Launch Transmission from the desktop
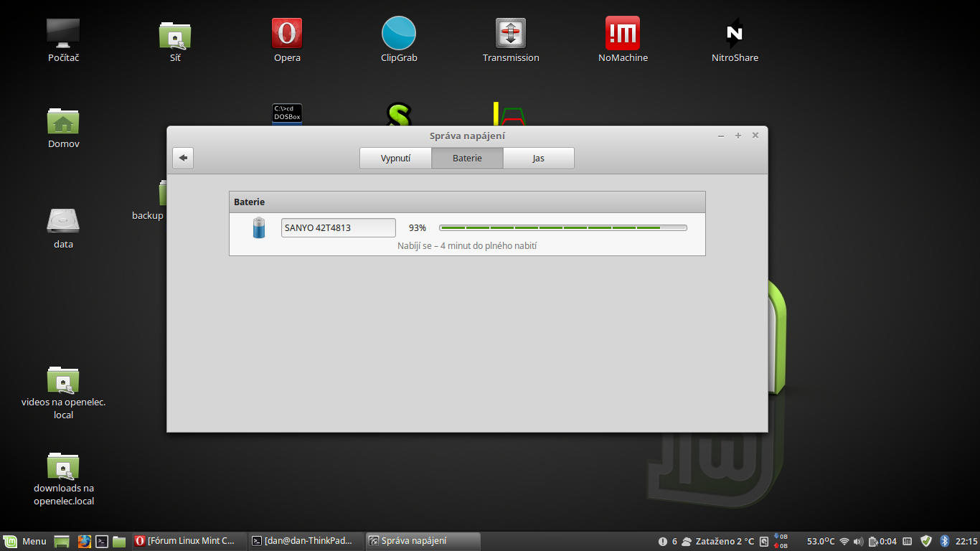Screen dimensions: 980x551 click(x=511, y=34)
